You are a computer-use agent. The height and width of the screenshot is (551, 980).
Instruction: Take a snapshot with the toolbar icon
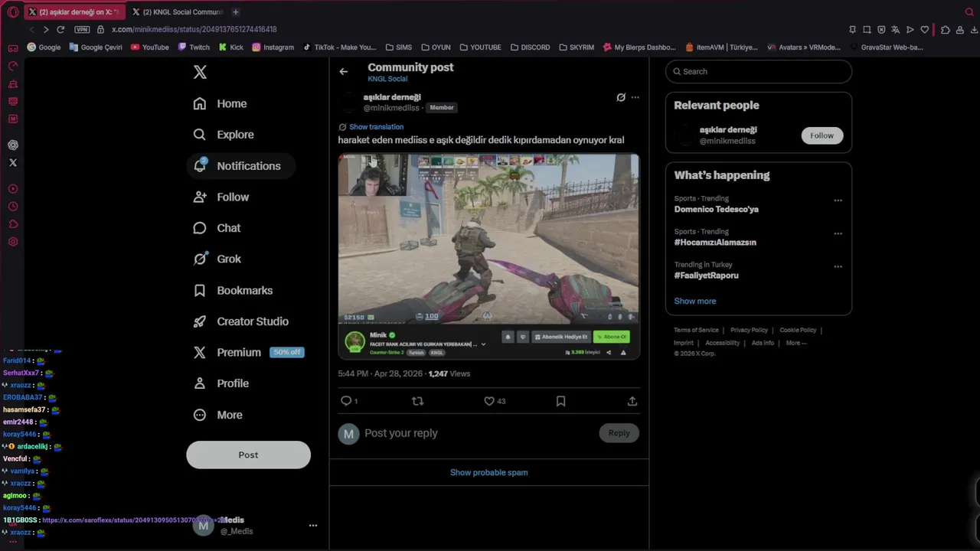(867, 29)
